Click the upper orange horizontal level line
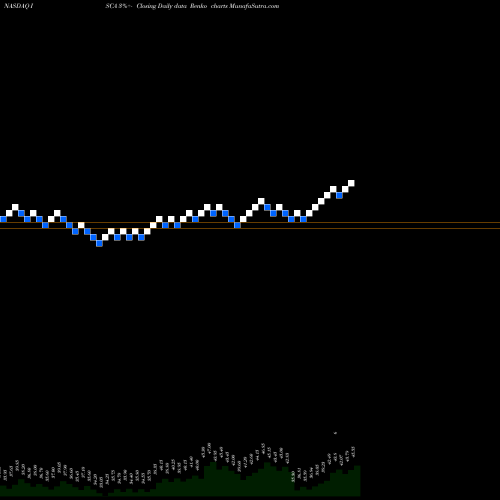Image resolution: width=500 pixels, height=500 pixels. pos(250,222)
